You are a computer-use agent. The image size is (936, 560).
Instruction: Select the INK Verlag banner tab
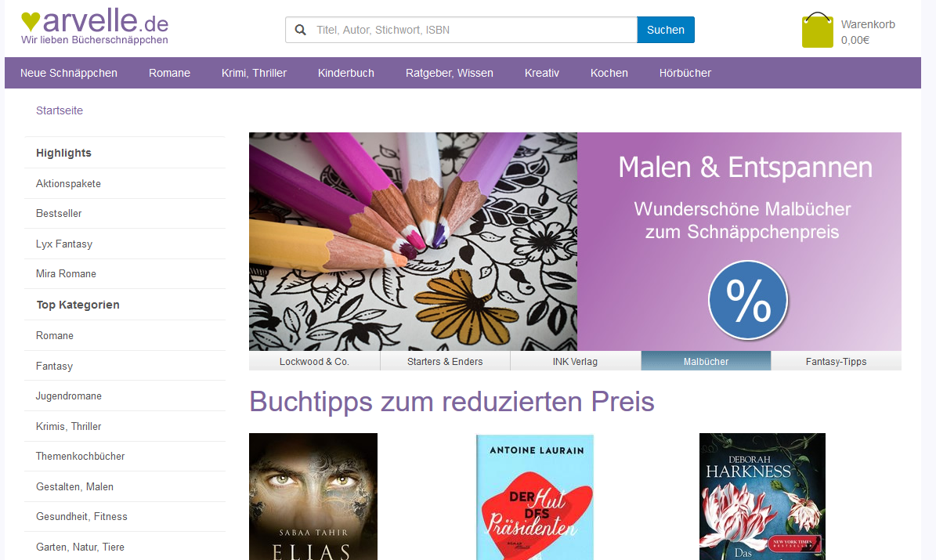pos(575,361)
